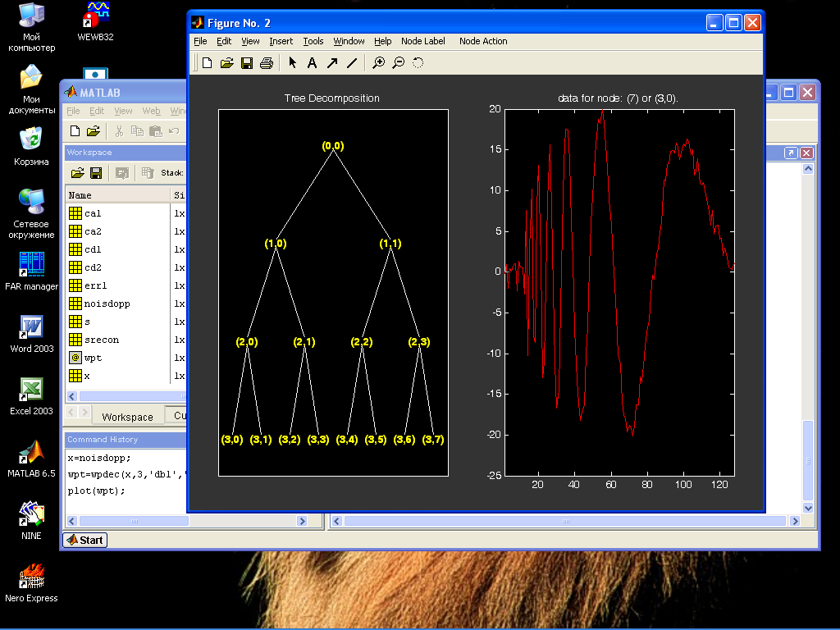
Task: Open File menu in MATLAB window
Action: pyautogui.click(x=73, y=111)
